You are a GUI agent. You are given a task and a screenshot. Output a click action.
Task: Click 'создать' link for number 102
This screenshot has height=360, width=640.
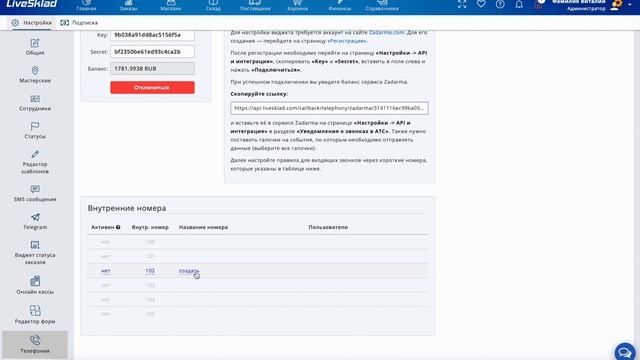[189, 271]
